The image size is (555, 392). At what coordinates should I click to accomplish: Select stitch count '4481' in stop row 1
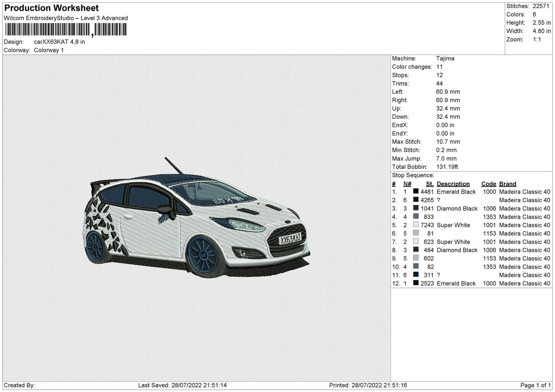tap(427, 192)
